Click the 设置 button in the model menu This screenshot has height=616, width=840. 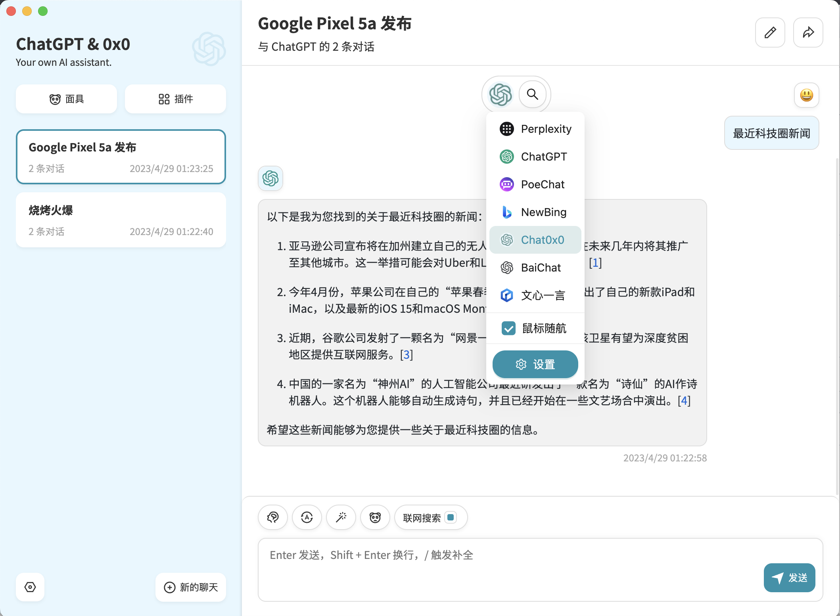point(535,364)
